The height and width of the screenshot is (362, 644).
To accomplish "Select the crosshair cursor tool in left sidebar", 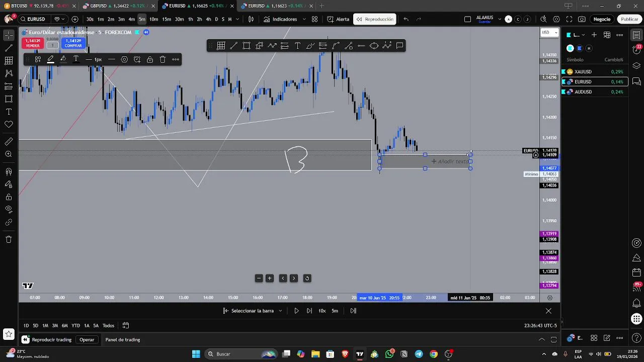I will point(9,35).
